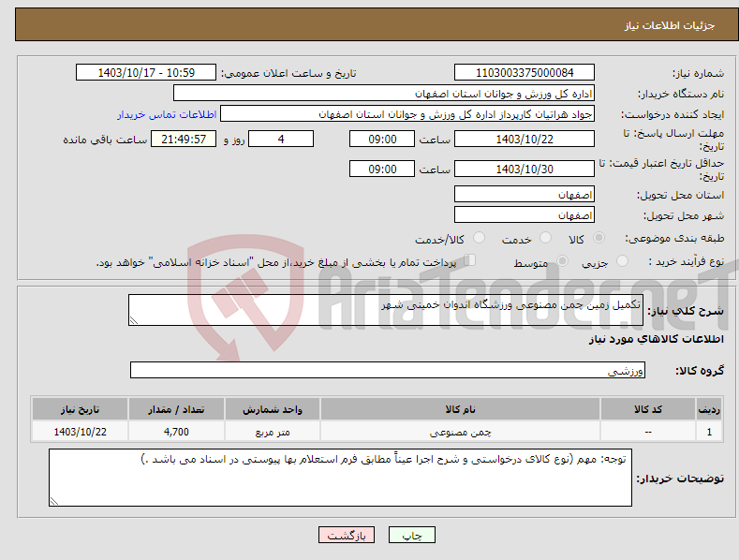Click the اطلاعات کالاهای مورد نیاز heading
The height and width of the screenshot is (560, 739).
pos(656,339)
